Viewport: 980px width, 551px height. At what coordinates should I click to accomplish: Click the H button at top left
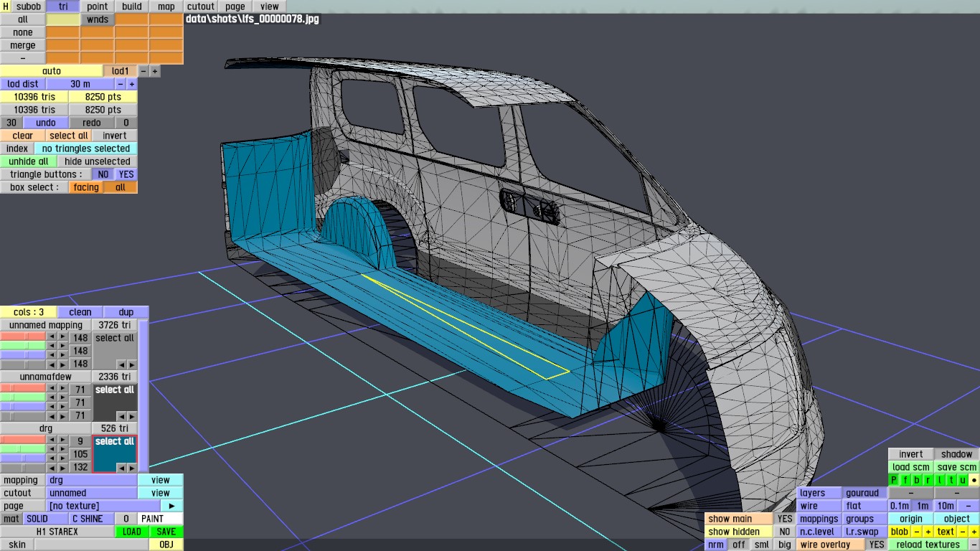point(6,6)
